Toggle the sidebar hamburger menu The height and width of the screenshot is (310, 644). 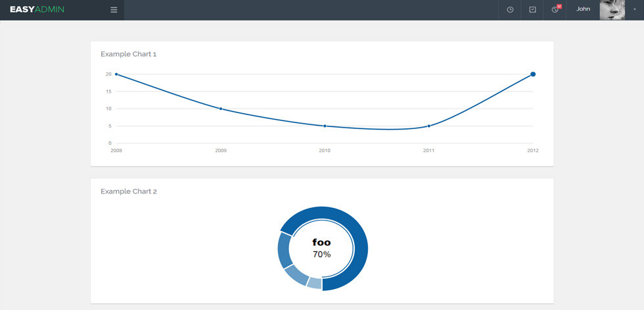[114, 10]
